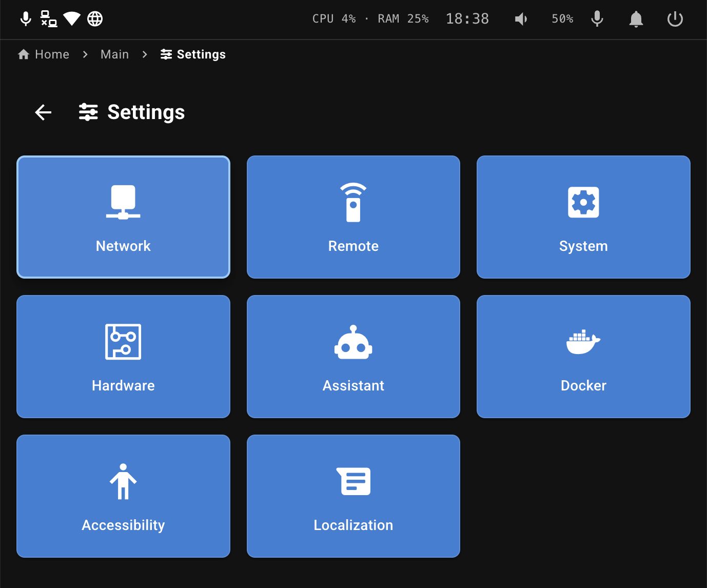The height and width of the screenshot is (588, 707).
Task: Click the Main breadcrumb link
Action: pos(115,54)
